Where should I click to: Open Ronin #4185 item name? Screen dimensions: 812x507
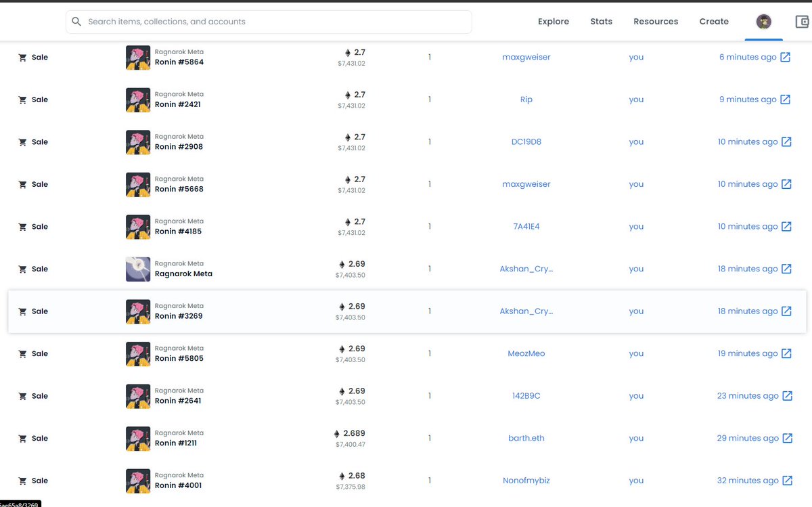(x=179, y=232)
